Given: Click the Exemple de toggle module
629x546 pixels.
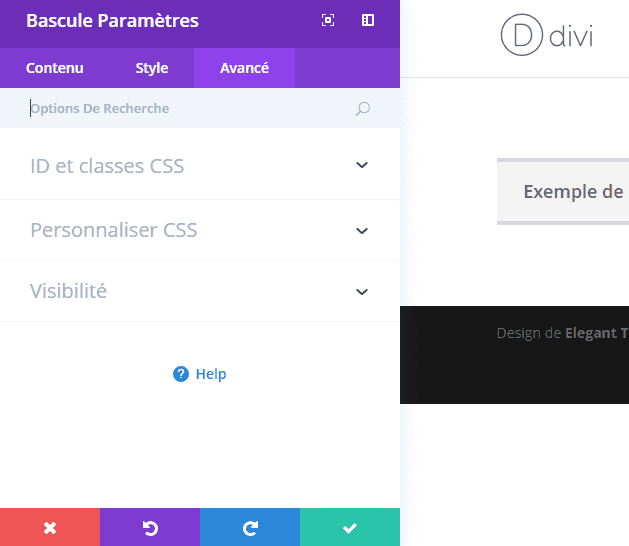Looking at the screenshot, I should 573,191.
